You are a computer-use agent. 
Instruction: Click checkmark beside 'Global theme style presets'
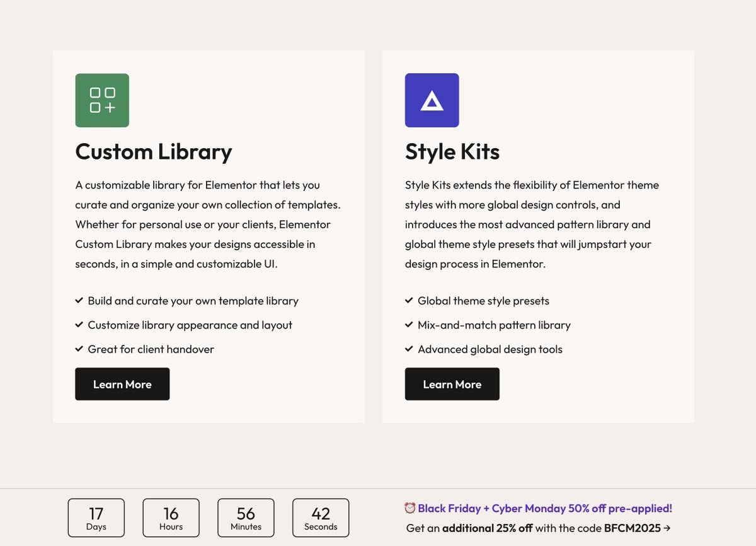(x=409, y=301)
